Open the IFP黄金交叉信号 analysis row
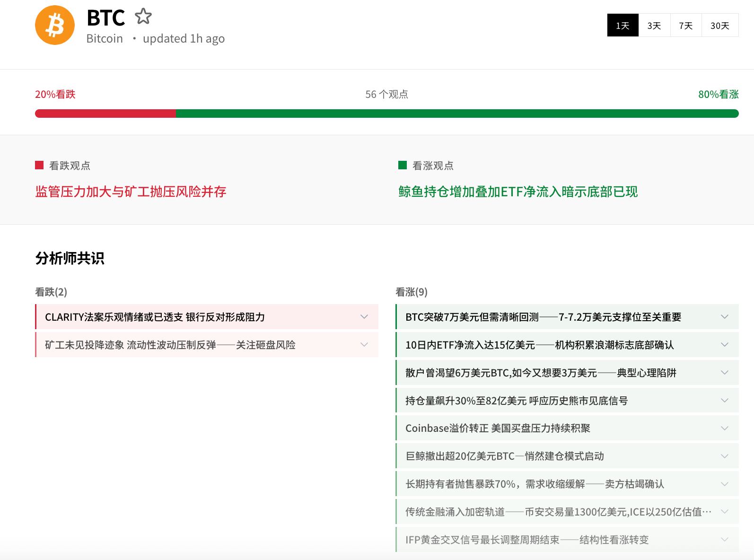 (526, 540)
